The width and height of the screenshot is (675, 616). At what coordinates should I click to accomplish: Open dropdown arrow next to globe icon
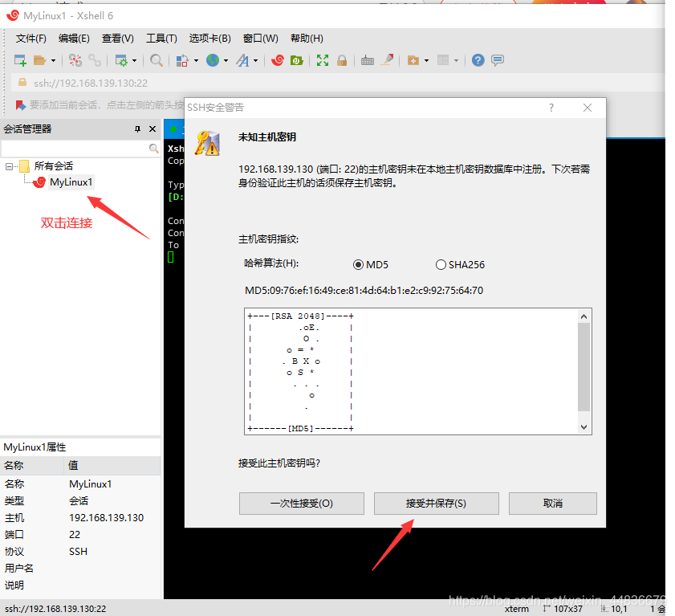226,61
